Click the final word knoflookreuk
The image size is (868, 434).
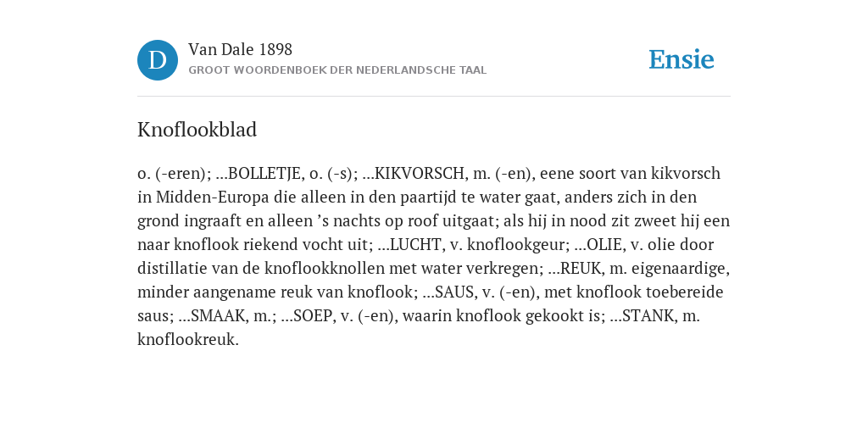188,341
